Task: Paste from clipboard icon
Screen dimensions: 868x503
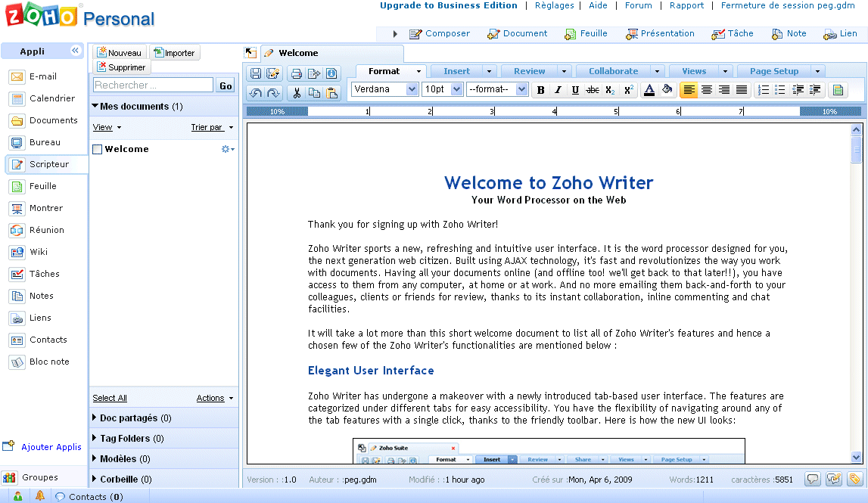Action: coord(331,93)
